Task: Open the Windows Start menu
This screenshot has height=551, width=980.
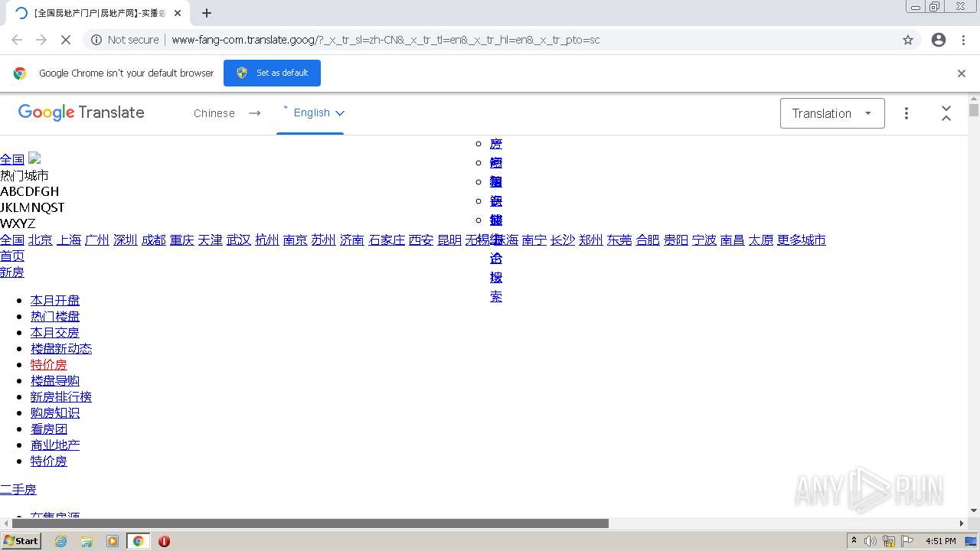Action: click(x=21, y=541)
